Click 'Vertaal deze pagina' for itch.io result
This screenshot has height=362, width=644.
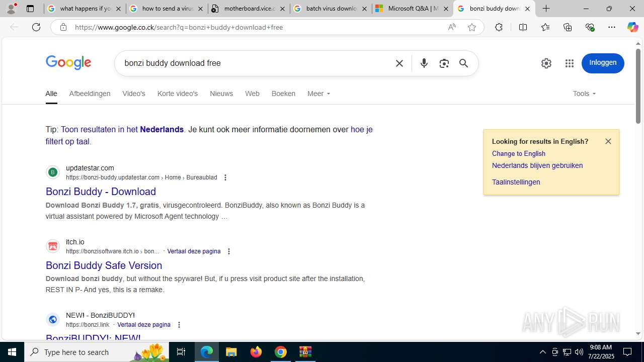tap(194, 251)
